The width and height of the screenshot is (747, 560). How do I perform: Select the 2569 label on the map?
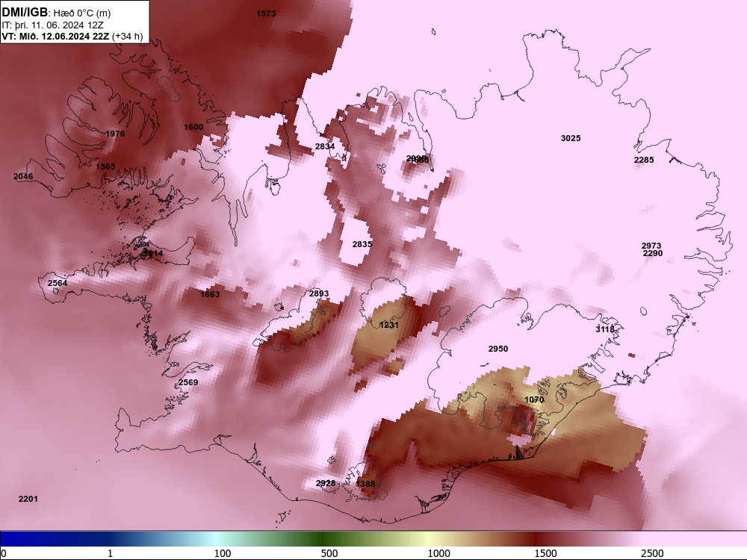pyautogui.click(x=188, y=382)
